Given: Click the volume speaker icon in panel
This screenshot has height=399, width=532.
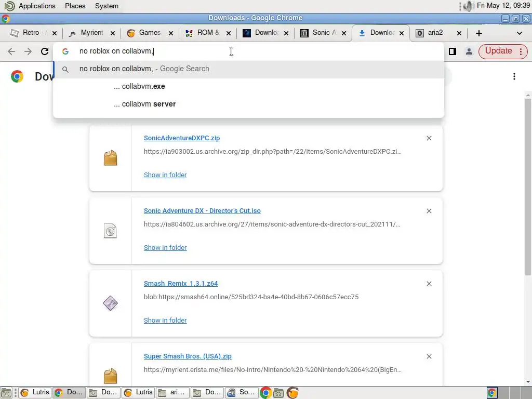Looking at the screenshot, I should click(x=468, y=6).
